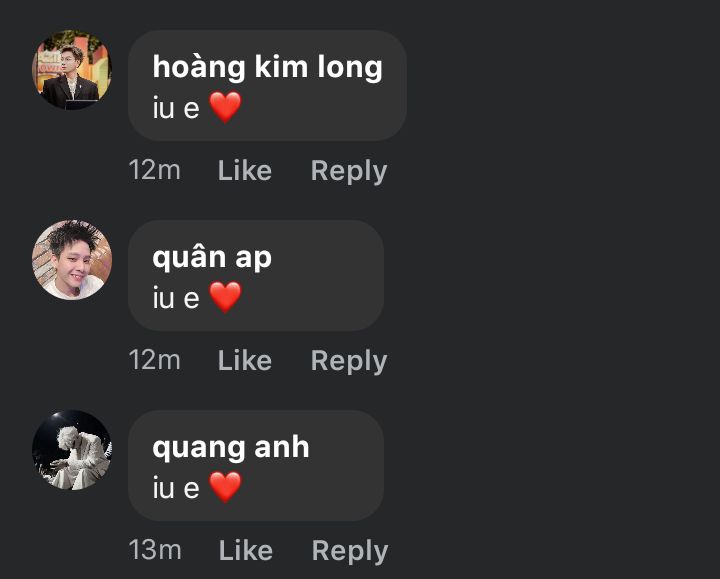Open quân ap's profile picture
720x579 pixels.
(72, 260)
